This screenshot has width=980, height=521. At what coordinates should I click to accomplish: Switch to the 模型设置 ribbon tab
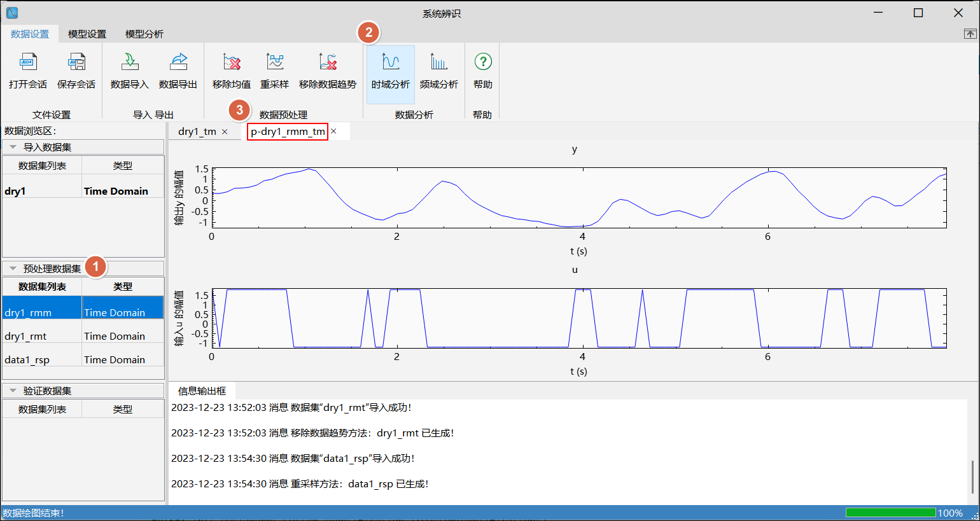(87, 34)
